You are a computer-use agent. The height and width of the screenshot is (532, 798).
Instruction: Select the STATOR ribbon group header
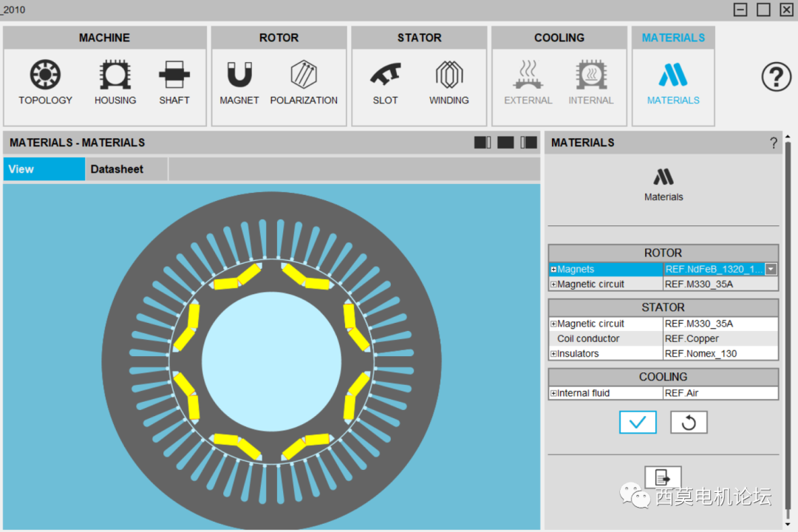click(x=420, y=38)
